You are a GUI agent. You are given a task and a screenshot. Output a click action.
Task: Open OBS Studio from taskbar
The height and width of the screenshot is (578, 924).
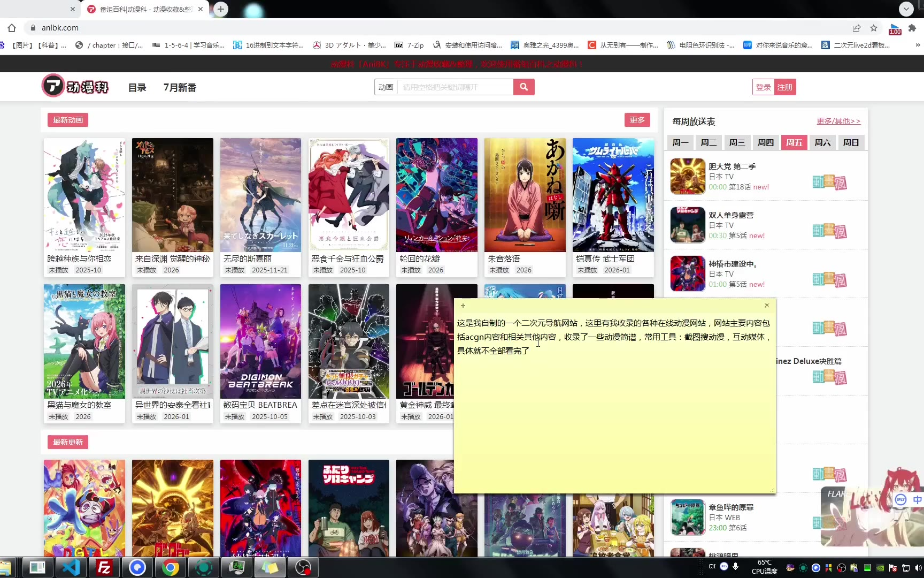pyautogui.click(x=303, y=567)
